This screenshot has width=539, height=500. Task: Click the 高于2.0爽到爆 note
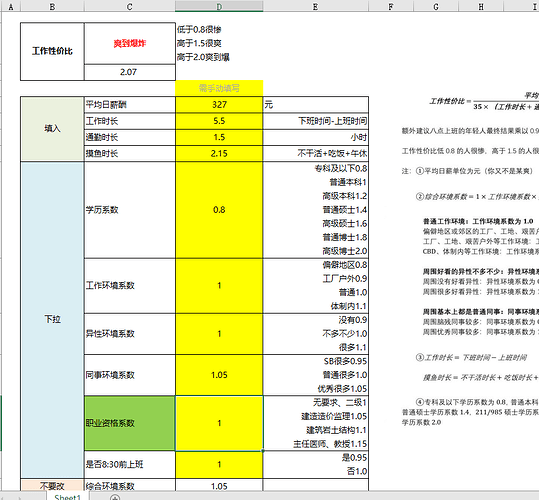pyautogui.click(x=203, y=57)
